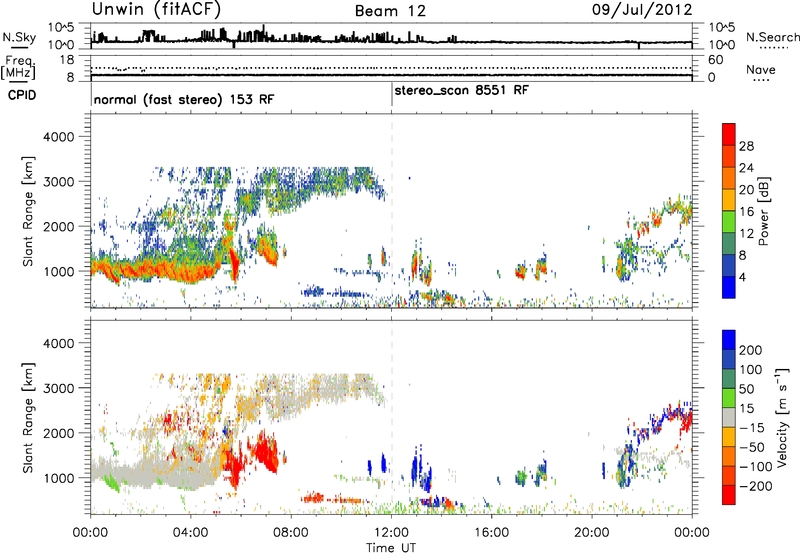Click the 'Power [dB]' colorbar label
This screenshot has width=800, height=554.
pyautogui.click(x=763, y=212)
